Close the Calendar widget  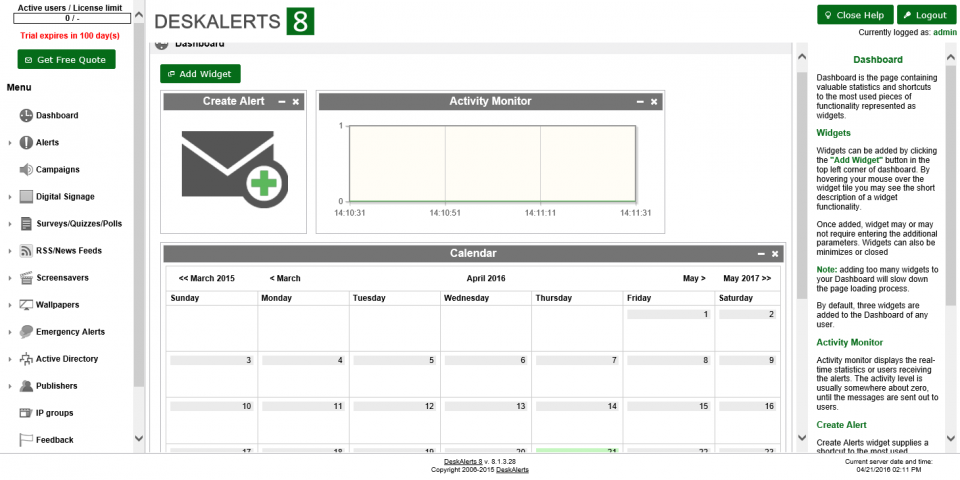(x=775, y=253)
